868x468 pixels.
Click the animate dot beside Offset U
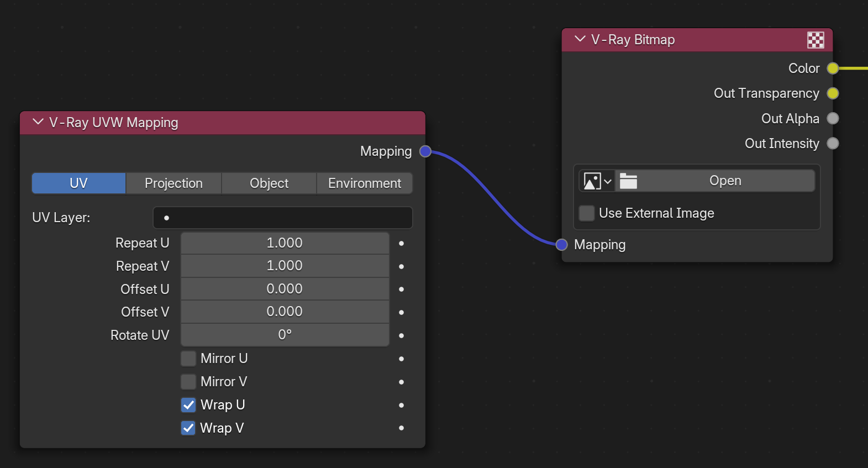(401, 289)
